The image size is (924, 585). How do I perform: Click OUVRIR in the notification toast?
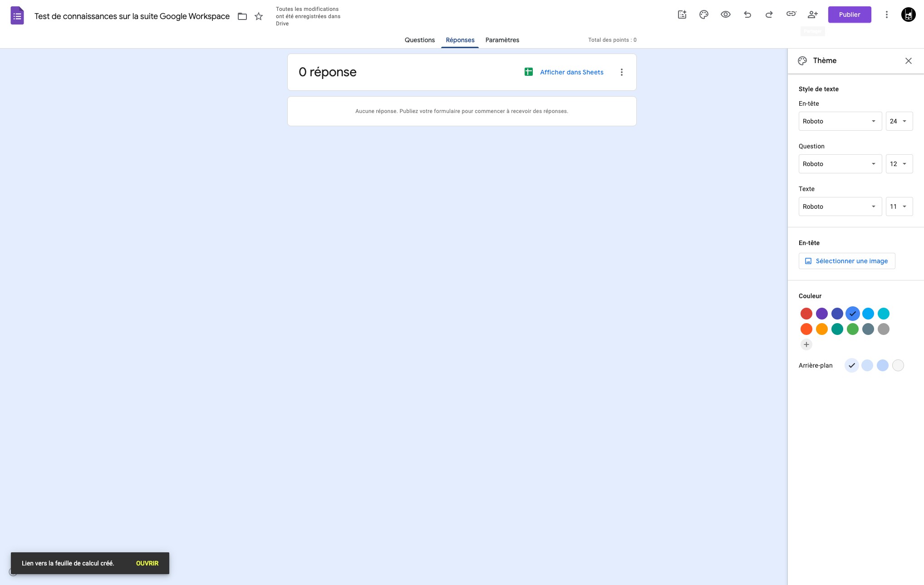coord(147,563)
